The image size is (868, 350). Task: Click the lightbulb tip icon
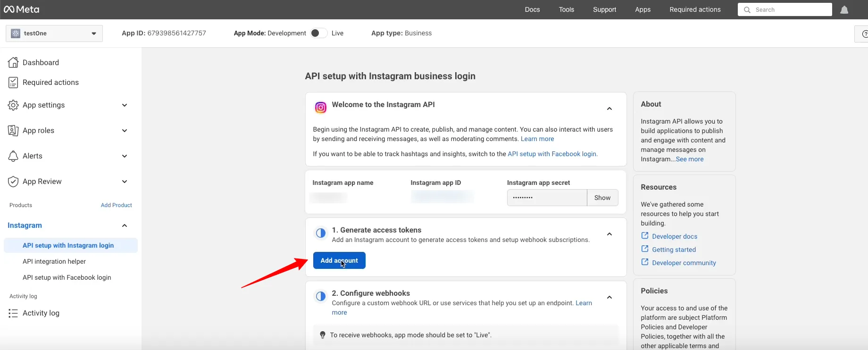coord(323,335)
